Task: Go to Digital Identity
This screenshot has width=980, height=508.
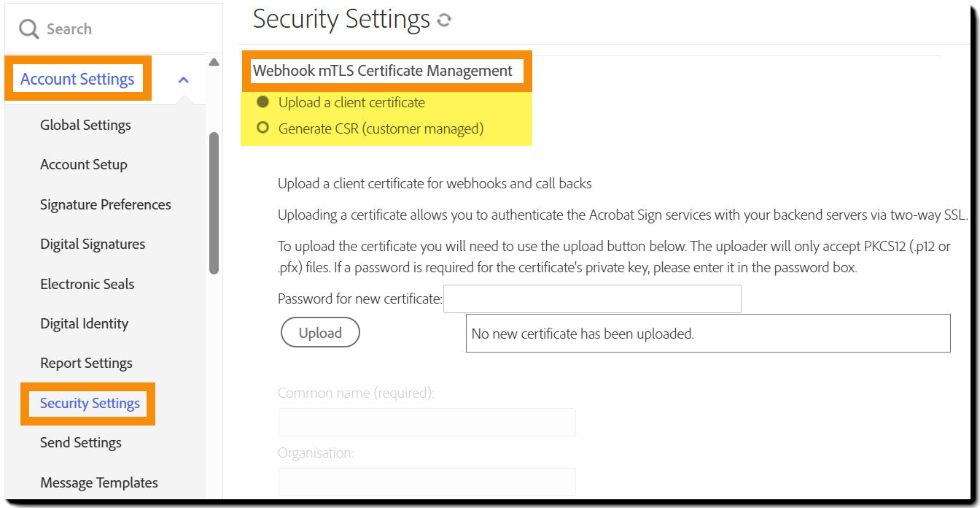Action: 84,323
